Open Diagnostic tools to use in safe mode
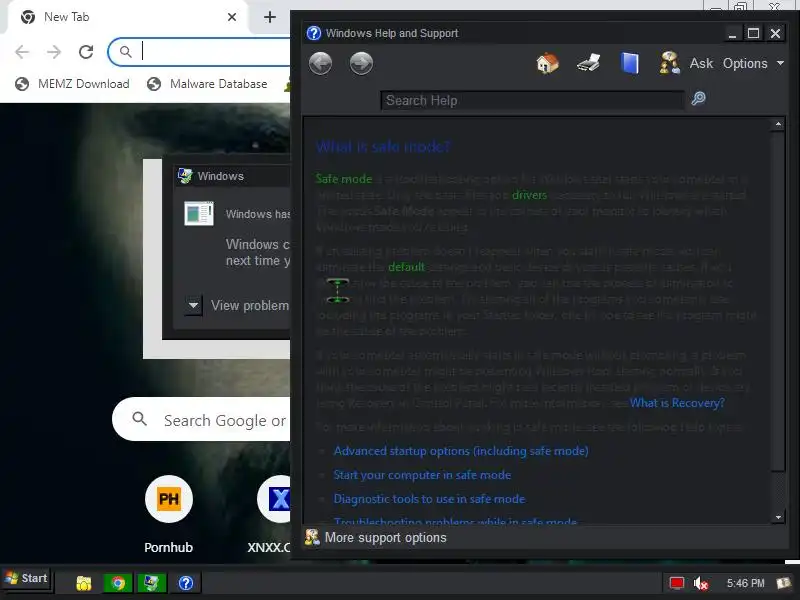Viewport: 800px width, 600px height. (x=429, y=499)
